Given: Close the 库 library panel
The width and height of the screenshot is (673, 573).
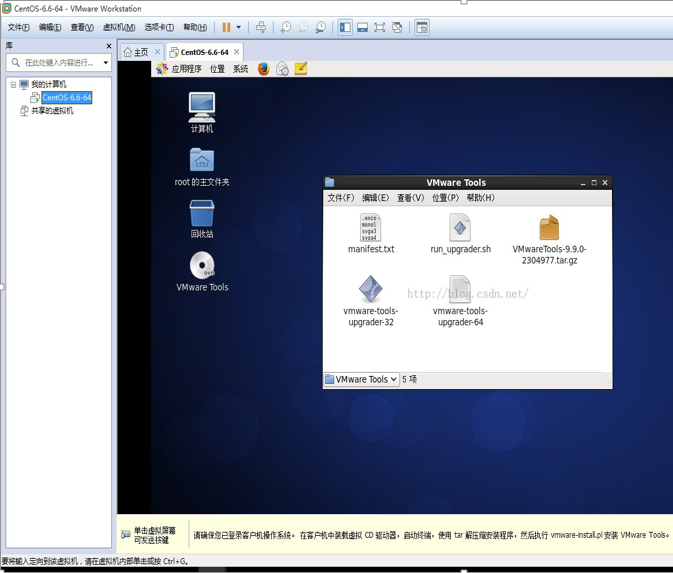Looking at the screenshot, I should 109,46.
